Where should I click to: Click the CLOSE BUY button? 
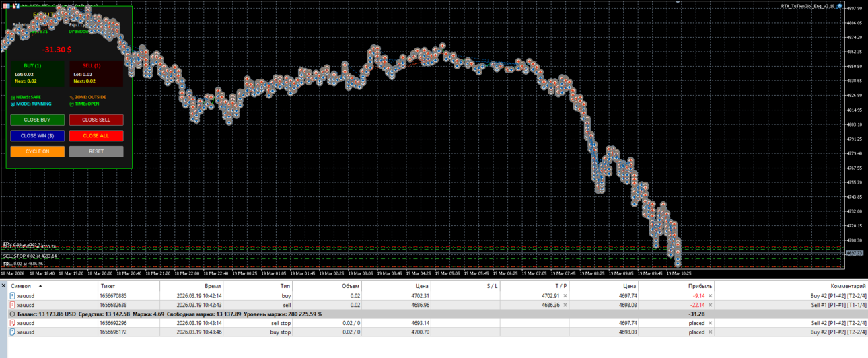[x=37, y=120]
